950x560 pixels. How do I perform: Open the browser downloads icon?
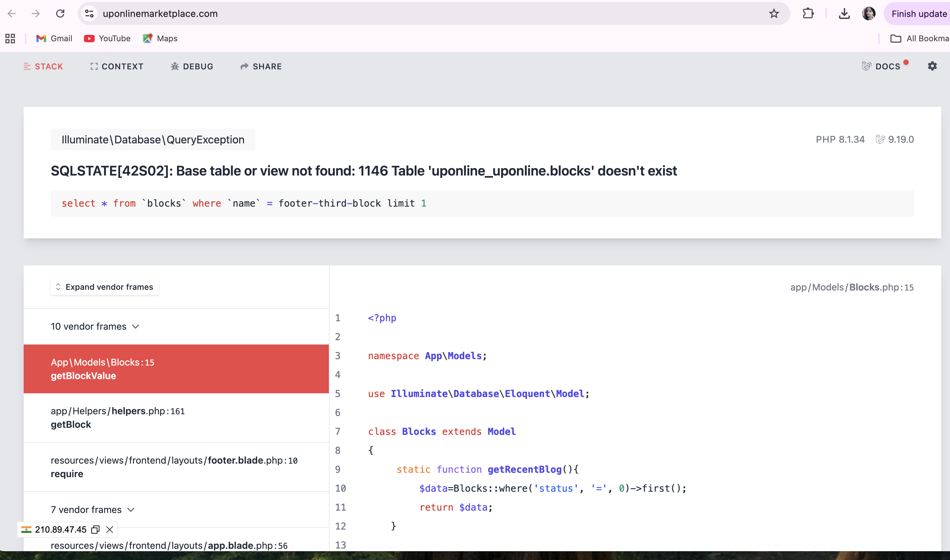(844, 14)
